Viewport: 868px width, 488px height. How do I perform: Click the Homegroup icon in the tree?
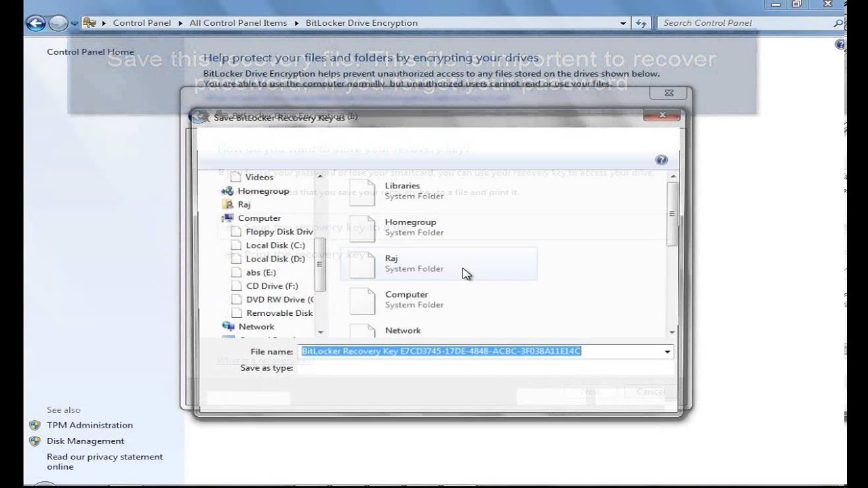pyautogui.click(x=228, y=191)
